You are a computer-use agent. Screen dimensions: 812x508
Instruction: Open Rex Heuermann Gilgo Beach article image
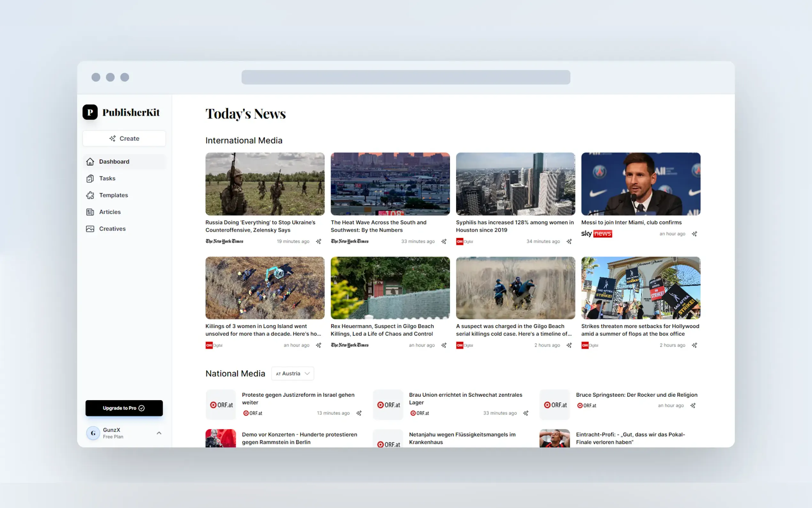pos(390,288)
